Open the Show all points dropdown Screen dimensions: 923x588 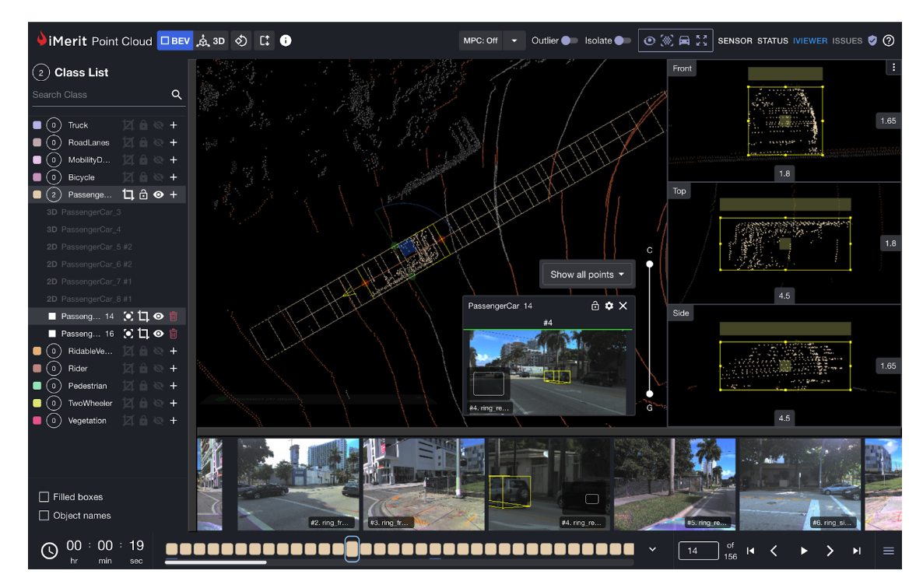(587, 274)
